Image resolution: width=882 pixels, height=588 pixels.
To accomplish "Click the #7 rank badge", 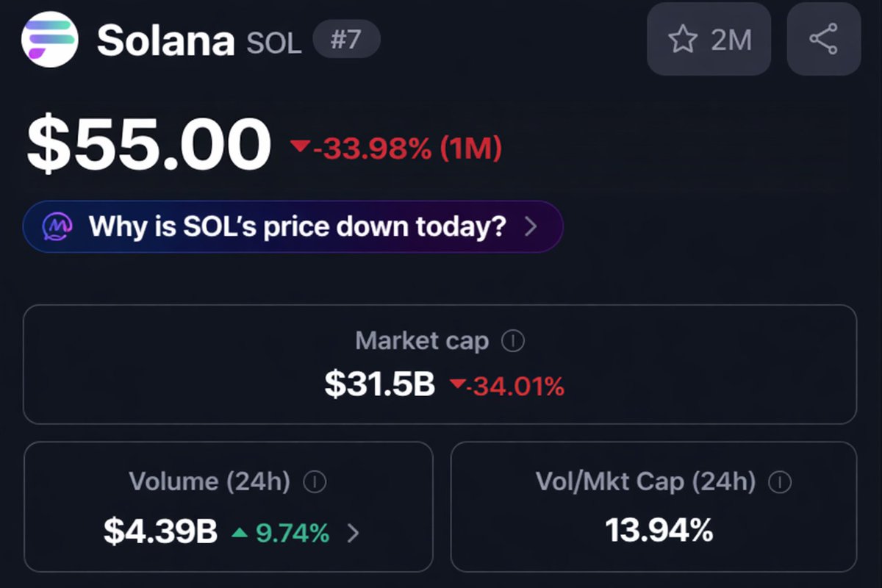I will (346, 40).
